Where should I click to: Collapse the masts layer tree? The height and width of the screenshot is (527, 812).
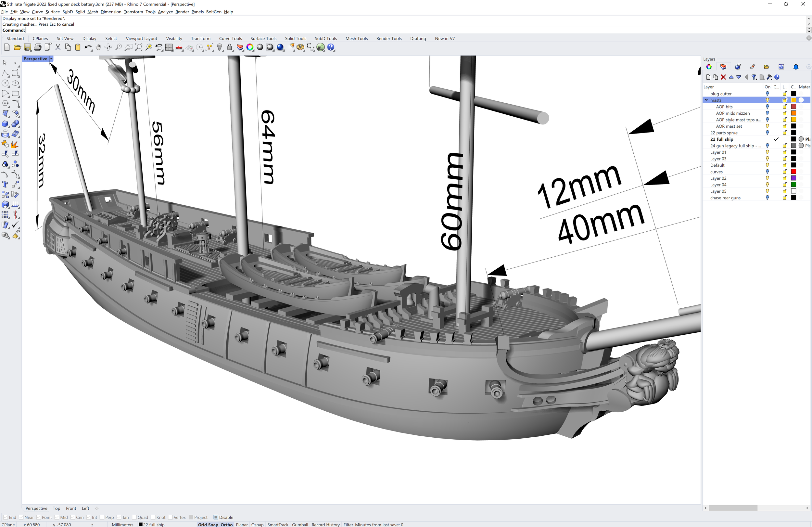pos(706,100)
